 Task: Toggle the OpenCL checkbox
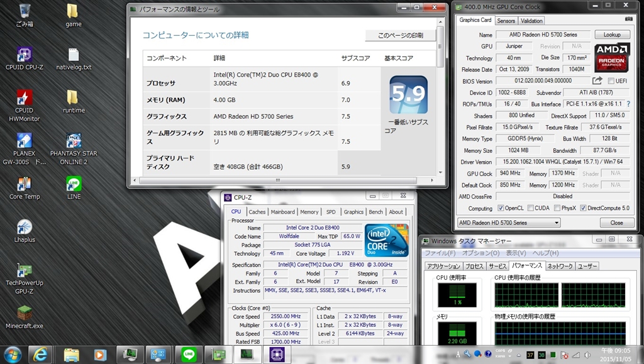[x=501, y=208]
